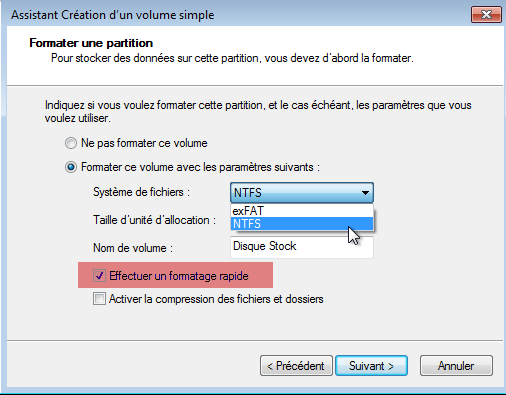Cancel the wizard with the Annuler button
This screenshot has height=395, width=506.
(456, 366)
